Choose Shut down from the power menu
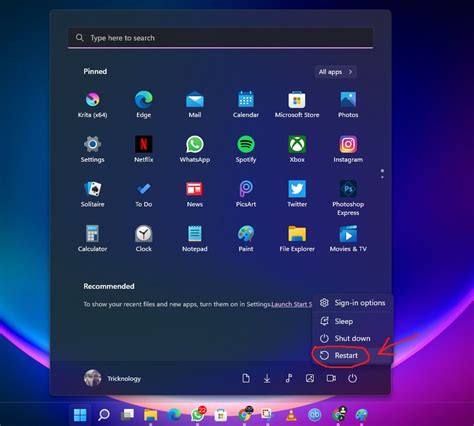 point(352,338)
